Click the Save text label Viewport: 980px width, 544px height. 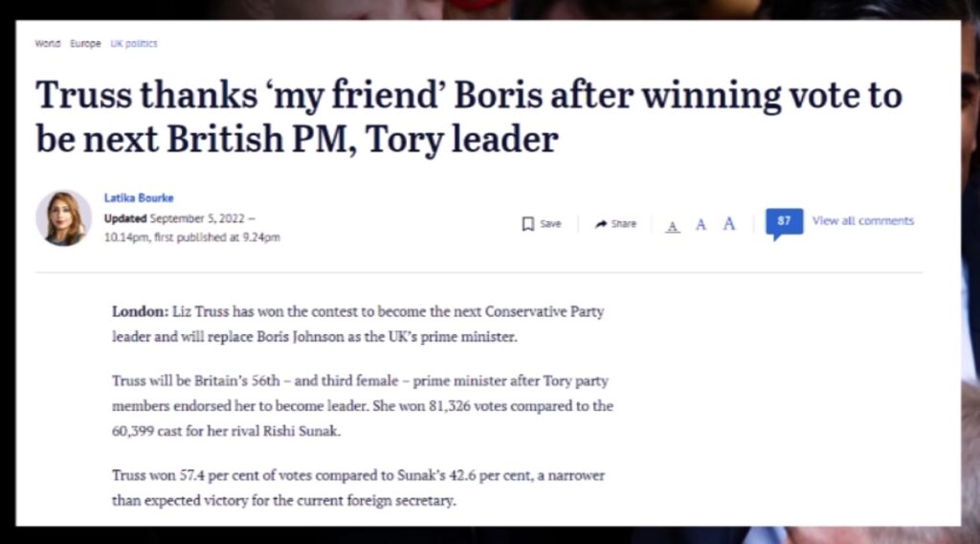point(550,223)
